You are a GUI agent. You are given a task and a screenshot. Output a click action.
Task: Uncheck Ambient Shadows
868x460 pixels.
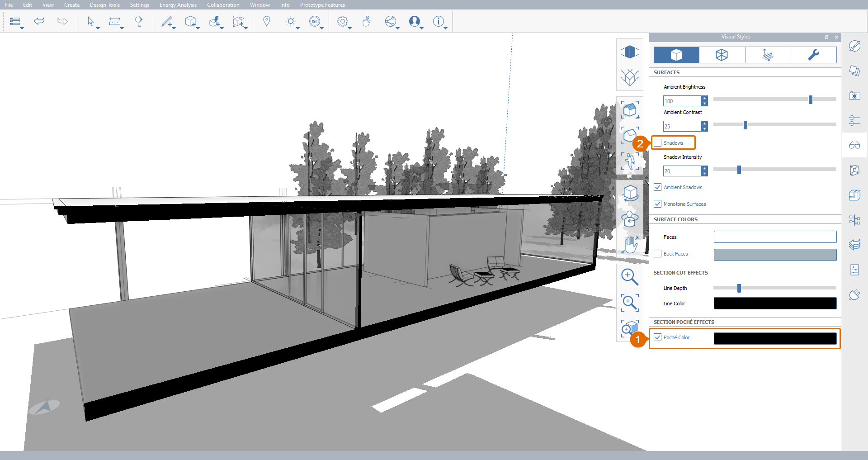coord(658,187)
